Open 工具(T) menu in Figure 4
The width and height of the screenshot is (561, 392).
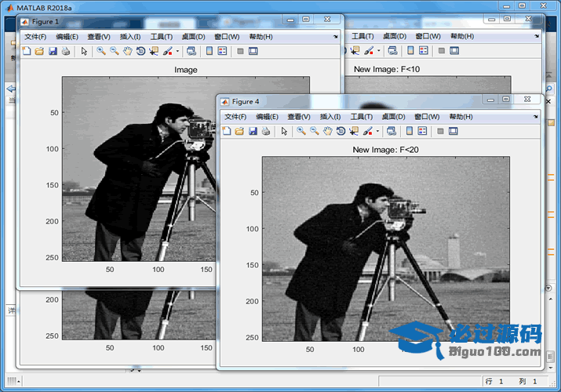(x=362, y=116)
